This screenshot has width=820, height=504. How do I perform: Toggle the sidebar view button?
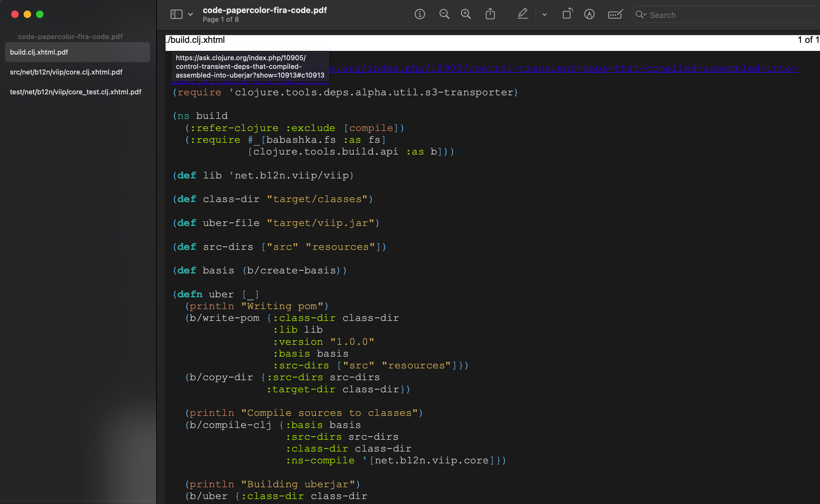click(176, 14)
